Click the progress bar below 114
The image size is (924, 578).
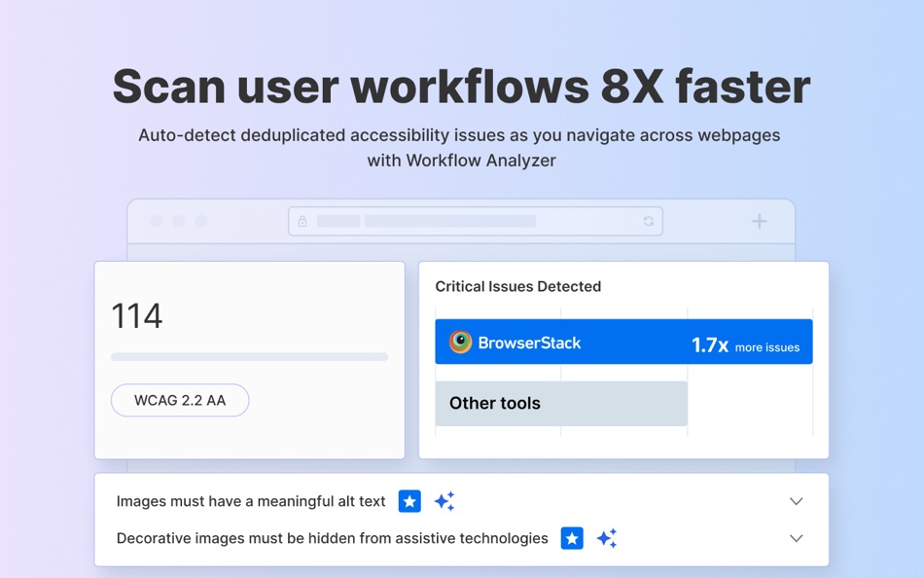click(249, 357)
